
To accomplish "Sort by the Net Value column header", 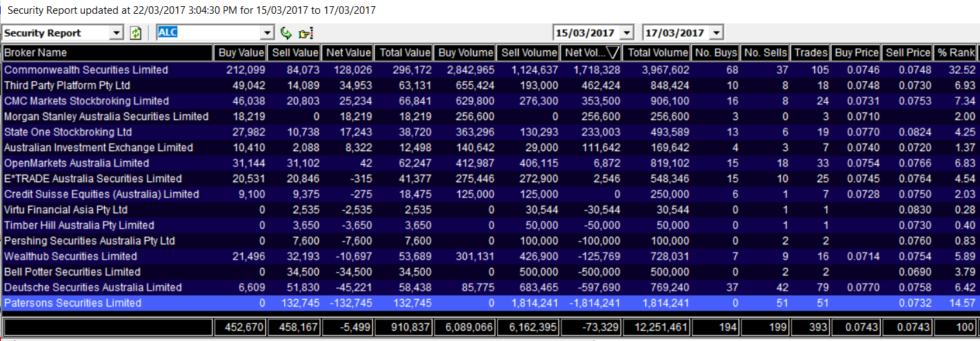I will [x=348, y=52].
